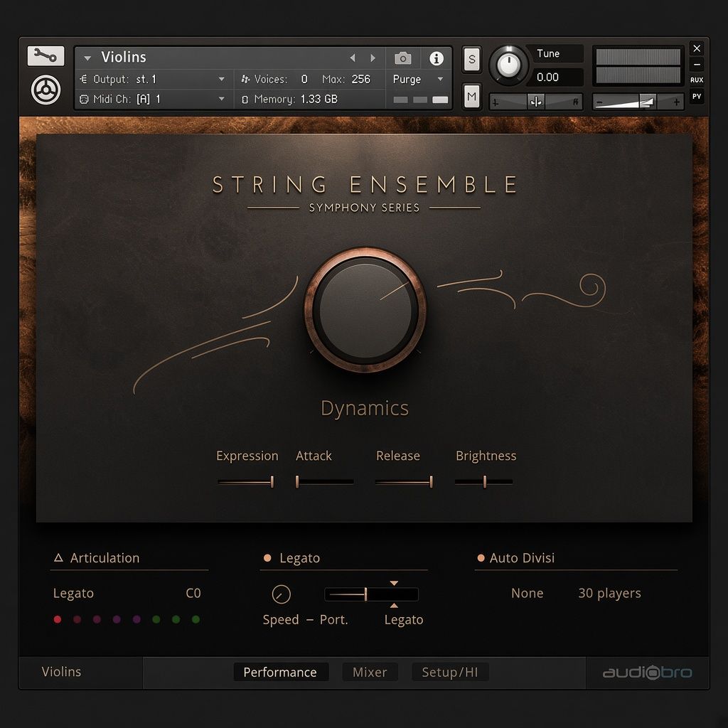Click the audiobro logo

tap(647, 672)
